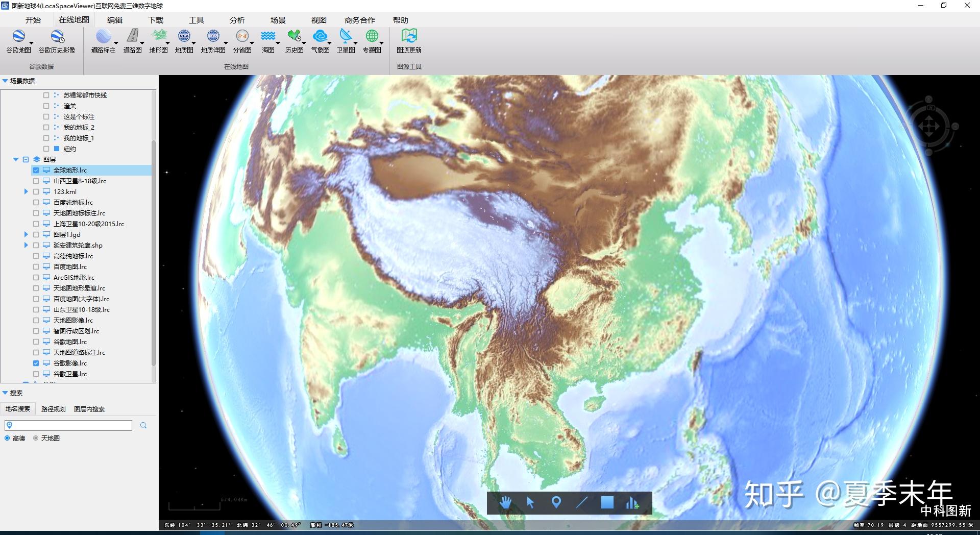Expand the 延安建筑轮廓.shp tree node
The height and width of the screenshot is (535, 980).
tap(26, 246)
